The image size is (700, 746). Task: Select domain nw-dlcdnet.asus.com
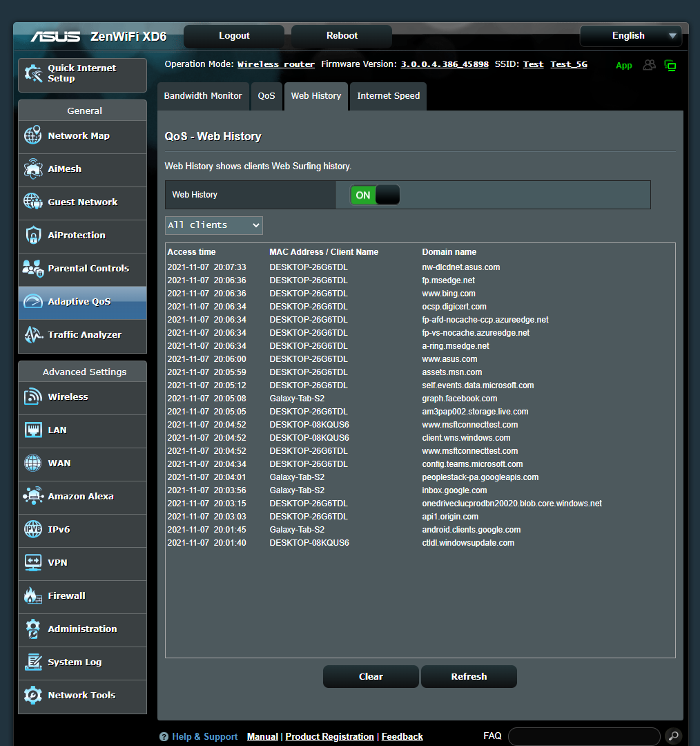click(x=461, y=267)
